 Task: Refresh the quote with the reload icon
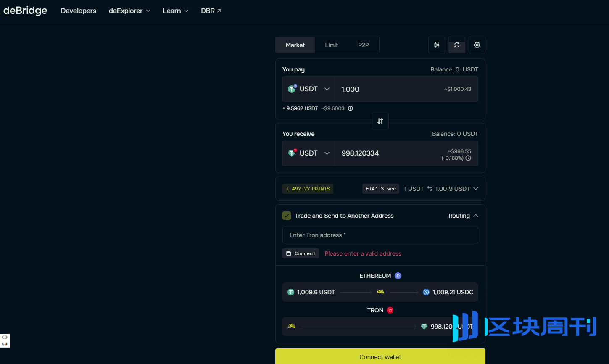click(x=457, y=45)
